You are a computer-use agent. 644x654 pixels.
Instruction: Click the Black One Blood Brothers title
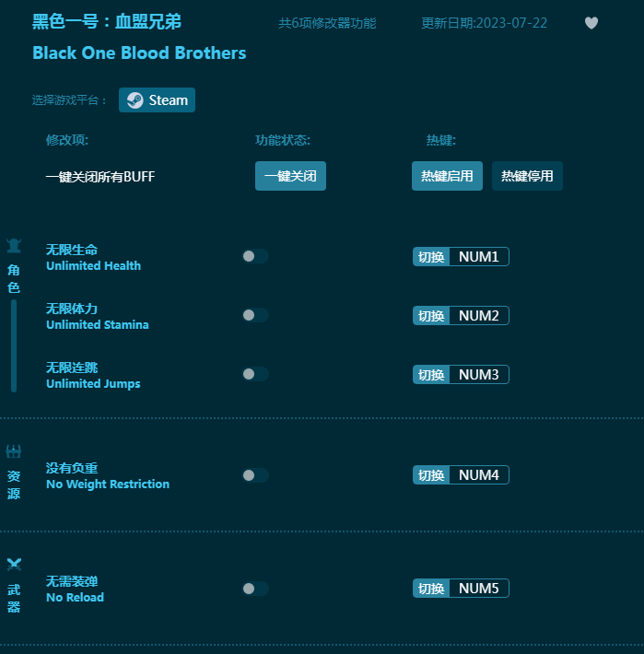pos(139,53)
